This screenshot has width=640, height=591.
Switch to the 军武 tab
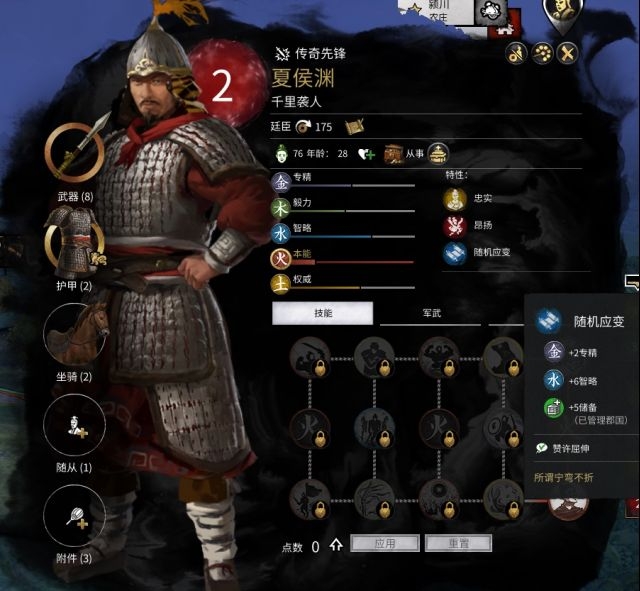click(x=431, y=313)
